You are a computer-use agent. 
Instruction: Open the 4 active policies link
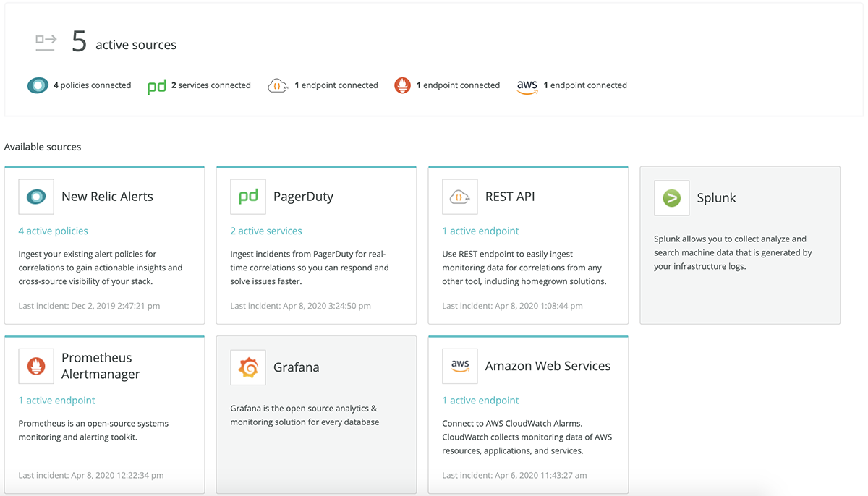tap(54, 231)
